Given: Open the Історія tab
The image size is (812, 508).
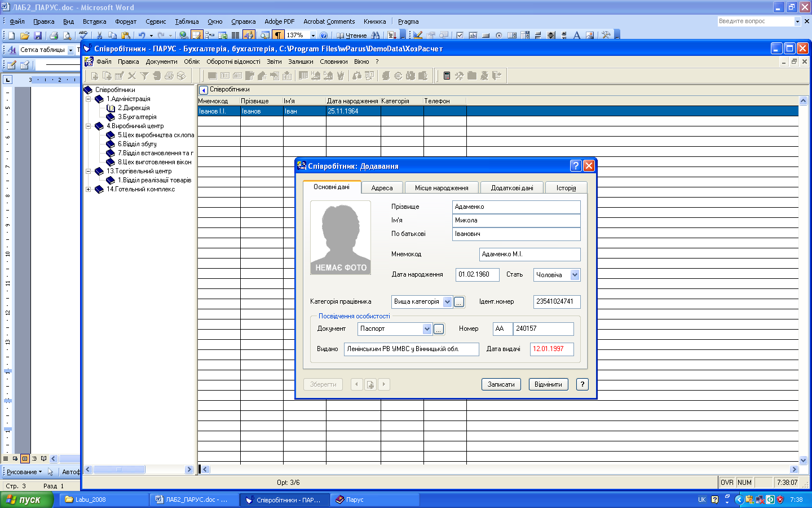Looking at the screenshot, I should tap(566, 188).
